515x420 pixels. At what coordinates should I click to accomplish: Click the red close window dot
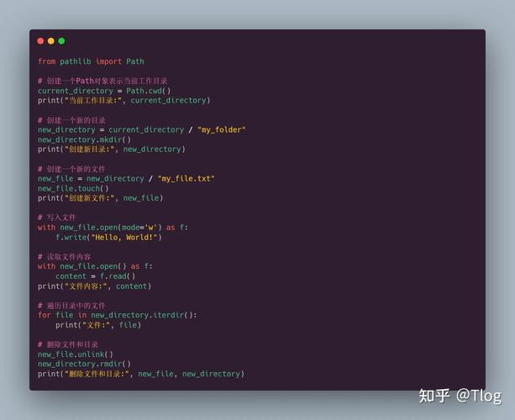(40, 40)
